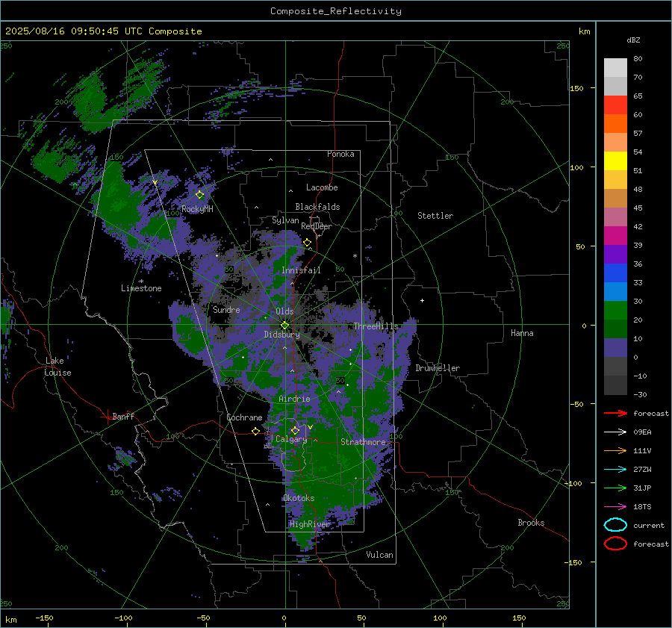Click the Ponoka label
The height and width of the screenshot is (628, 672).
pyautogui.click(x=340, y=154)
